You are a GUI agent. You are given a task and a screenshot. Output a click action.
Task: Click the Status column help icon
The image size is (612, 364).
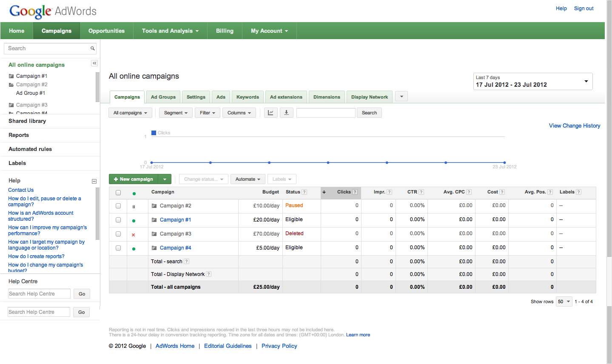304,192
